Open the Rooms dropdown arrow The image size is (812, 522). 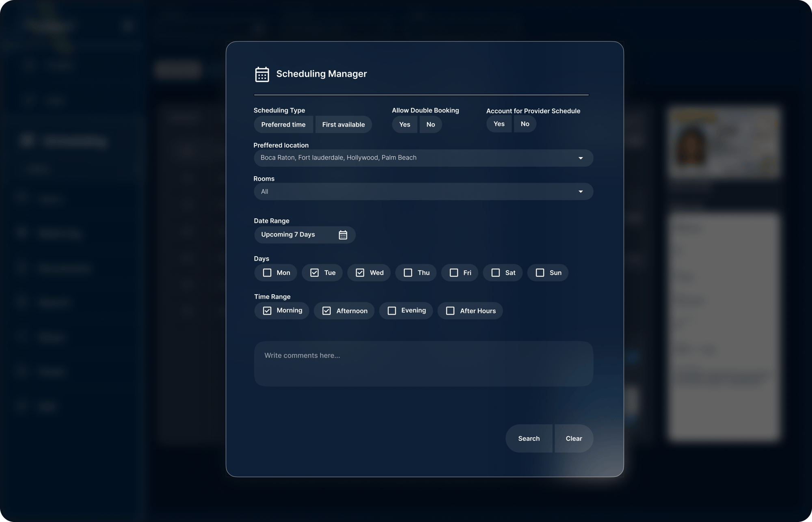[580, 192]
